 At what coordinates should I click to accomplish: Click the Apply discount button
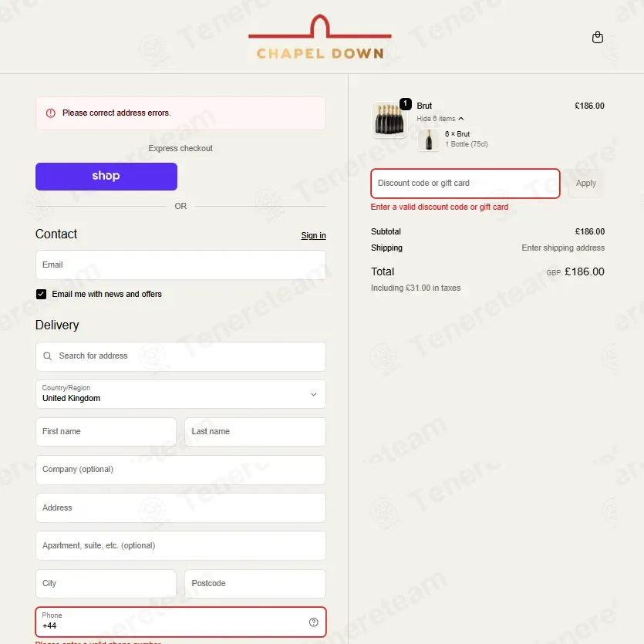pyautogui.click(x=585, y=184)
